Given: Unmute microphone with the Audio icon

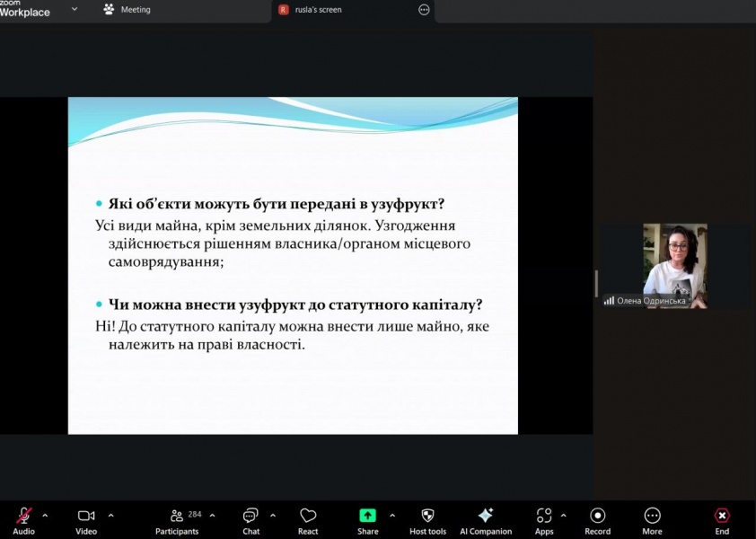Looking at the screenshot, I should point(24,516).
